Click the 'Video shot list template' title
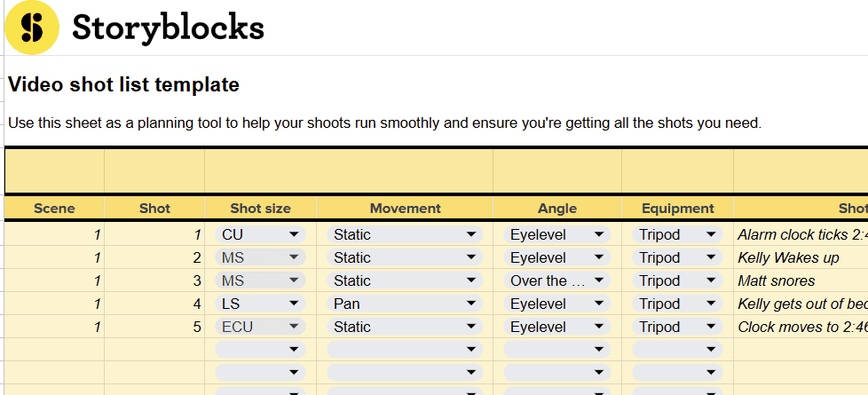This screenshot has width=868, height=395. (123, 85)
